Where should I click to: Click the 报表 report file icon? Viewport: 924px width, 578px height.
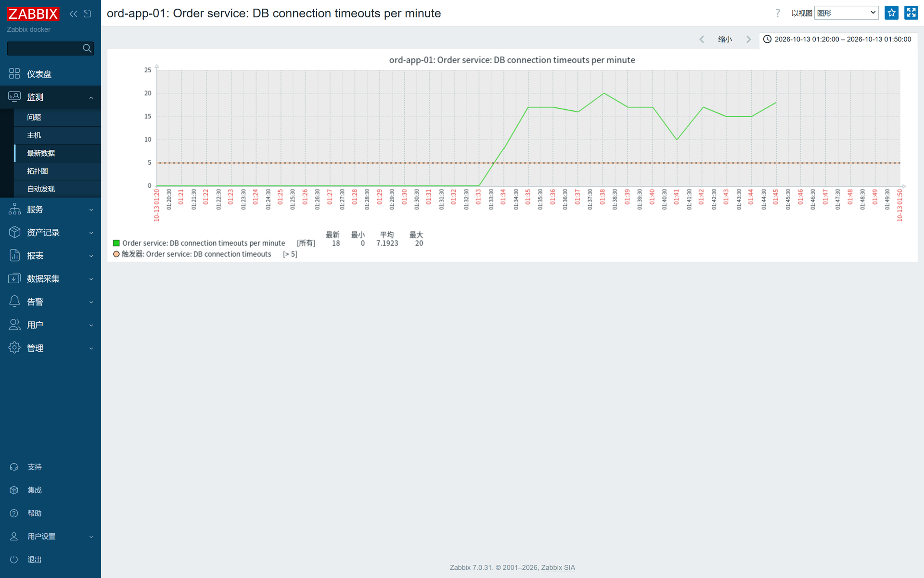[x=14, y=255]
